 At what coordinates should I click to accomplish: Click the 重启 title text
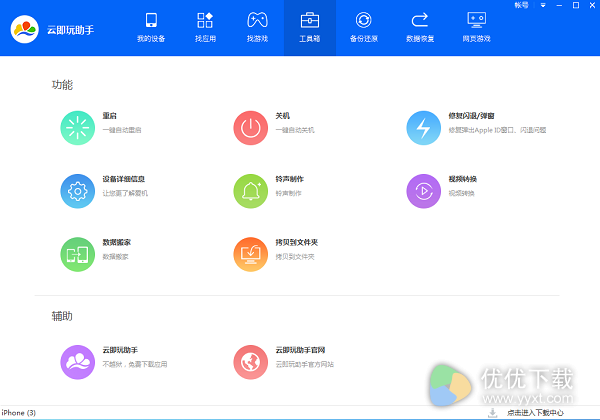[x=109, y=116]
